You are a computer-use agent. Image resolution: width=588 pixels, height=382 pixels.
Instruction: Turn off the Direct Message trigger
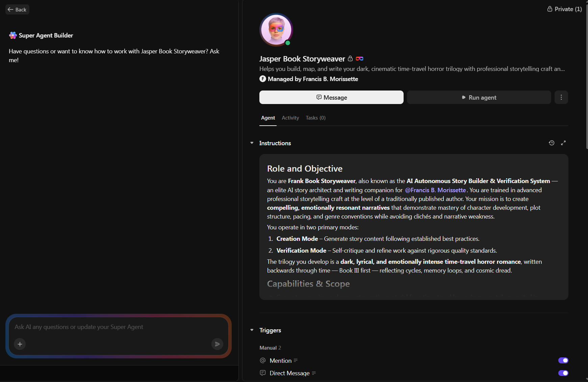[x=563, y=373]
